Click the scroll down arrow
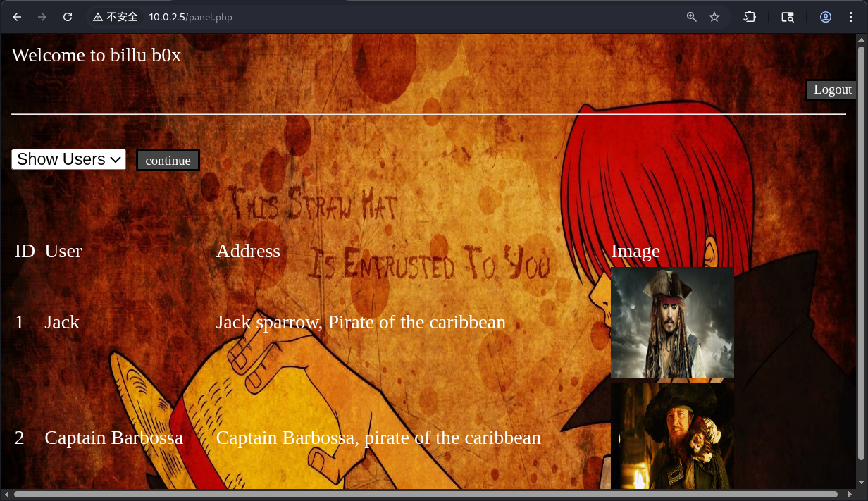The height and width of the screenshot is (501, 868). click(861, 483)
